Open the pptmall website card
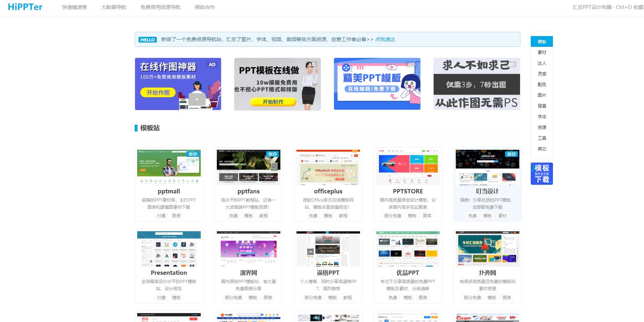644x322 pixels. [169, 191]
